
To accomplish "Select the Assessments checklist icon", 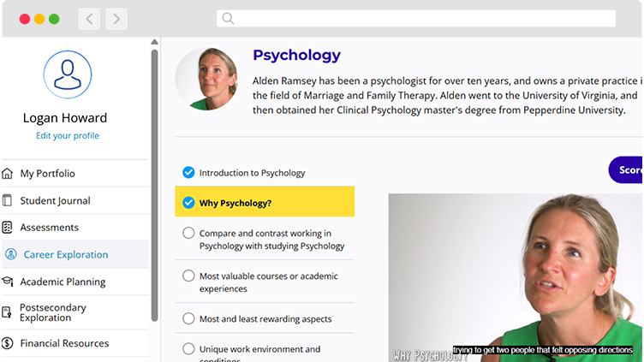I will 8,228.
